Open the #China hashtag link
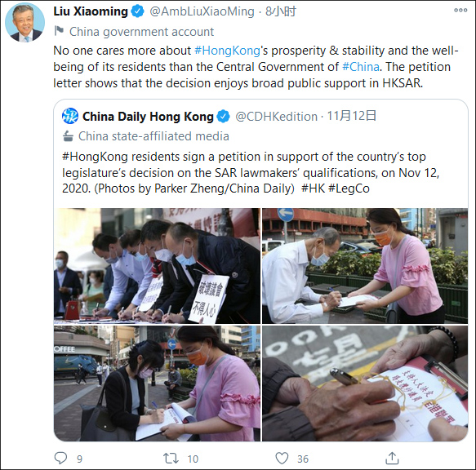The height and width of the screenshot is (470, 476). tap(361, 67)
